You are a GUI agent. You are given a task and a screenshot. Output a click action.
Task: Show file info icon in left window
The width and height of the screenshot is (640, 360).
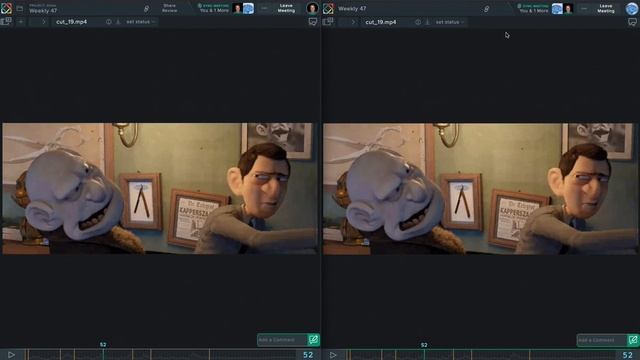109,22
